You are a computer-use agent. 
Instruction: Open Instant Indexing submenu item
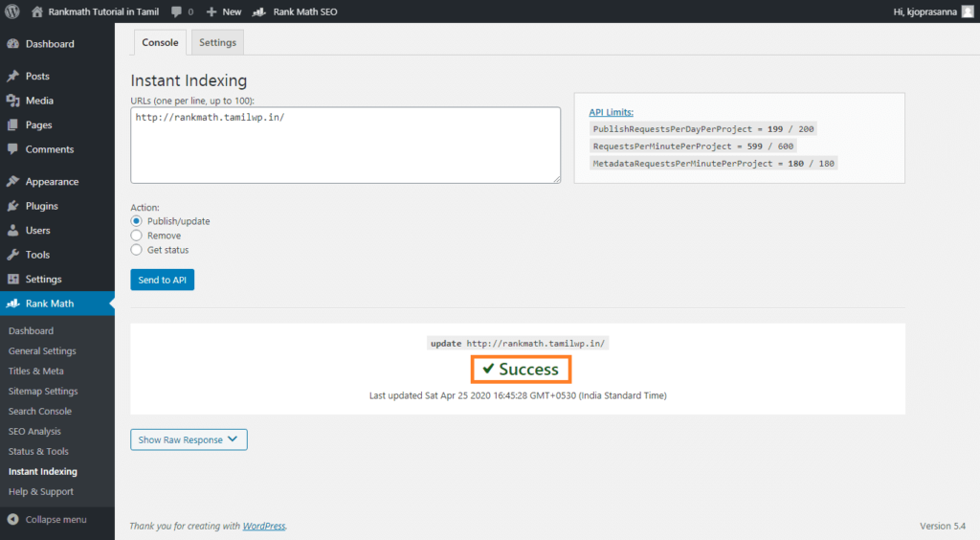(43, 471)
